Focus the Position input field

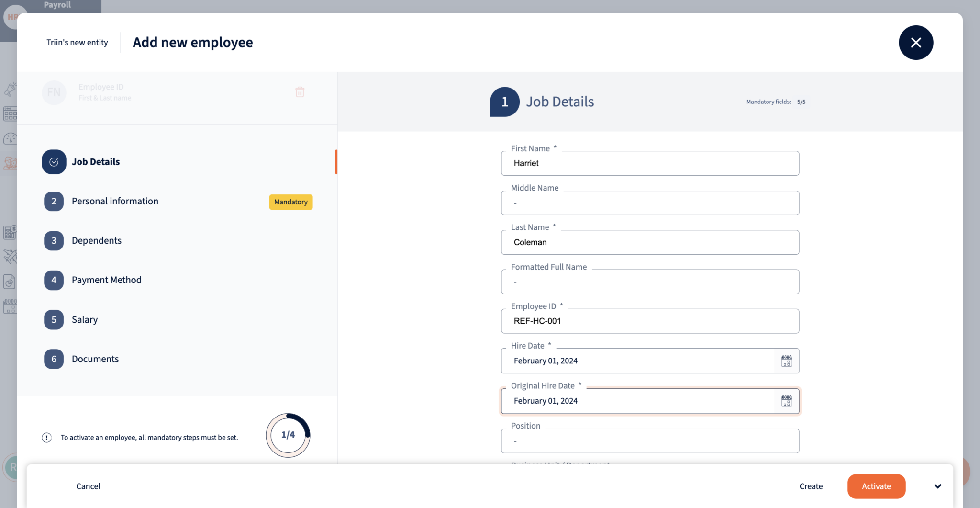pyautogui.click(x=649, y=441)
